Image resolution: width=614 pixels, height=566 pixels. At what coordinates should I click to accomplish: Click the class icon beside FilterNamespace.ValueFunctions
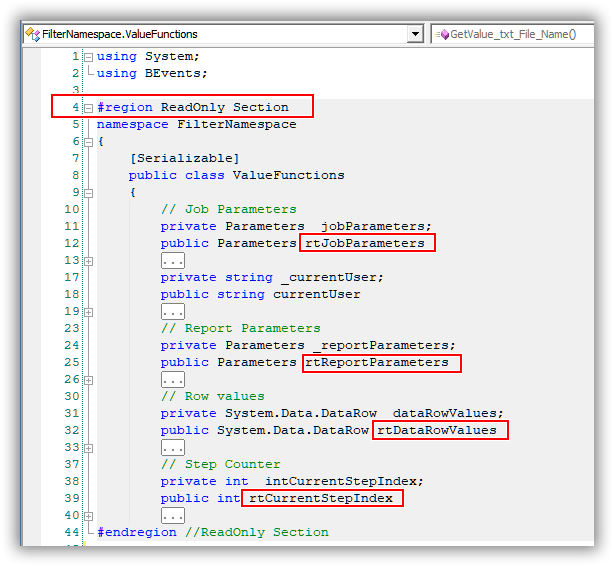click(x=32, y=34)
